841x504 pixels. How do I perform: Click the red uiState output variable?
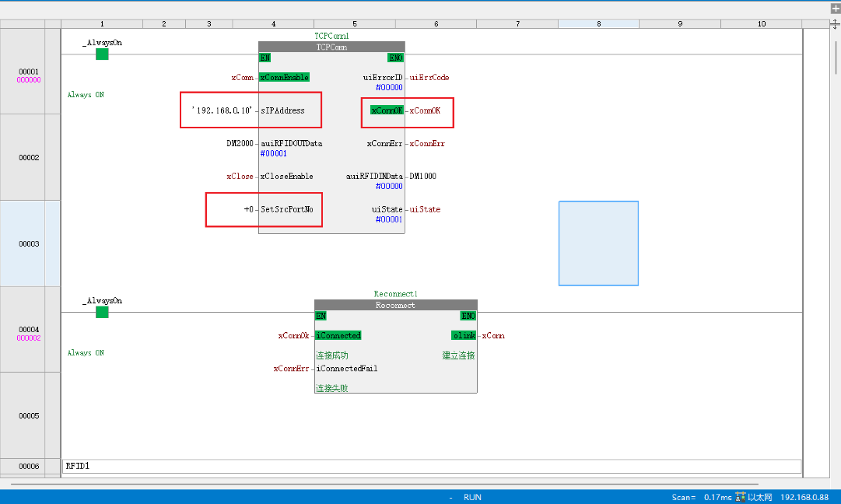(x=425, y=209)
